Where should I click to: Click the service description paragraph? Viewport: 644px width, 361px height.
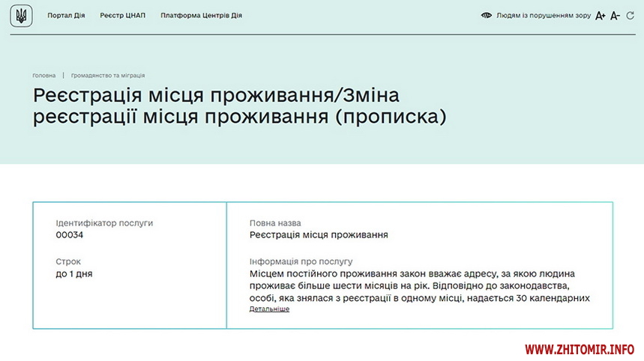[420, 286]
